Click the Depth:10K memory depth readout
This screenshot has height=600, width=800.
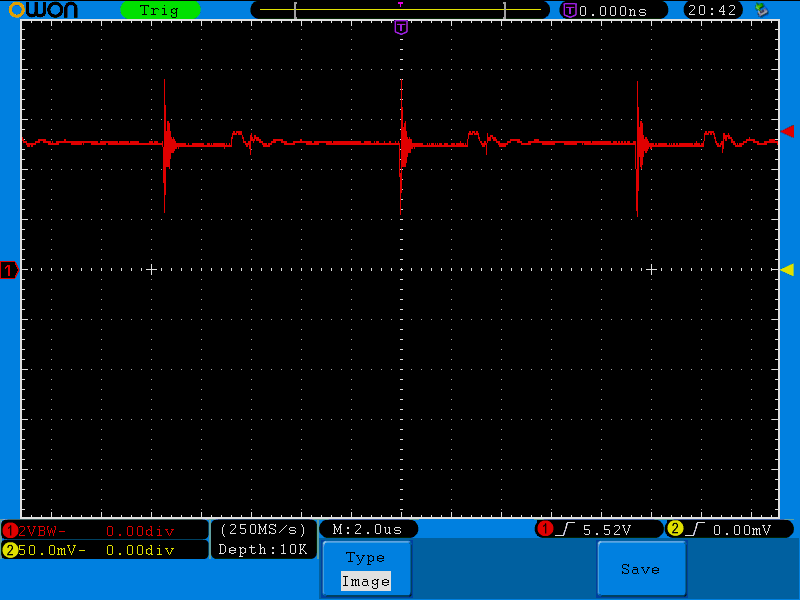click(264, 549)
